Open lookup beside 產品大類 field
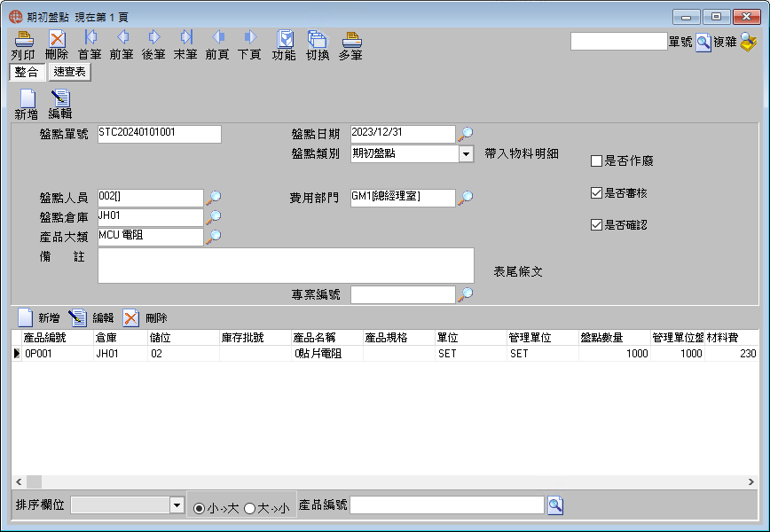This screenshot has width=770, height=532. click(213, 236)
